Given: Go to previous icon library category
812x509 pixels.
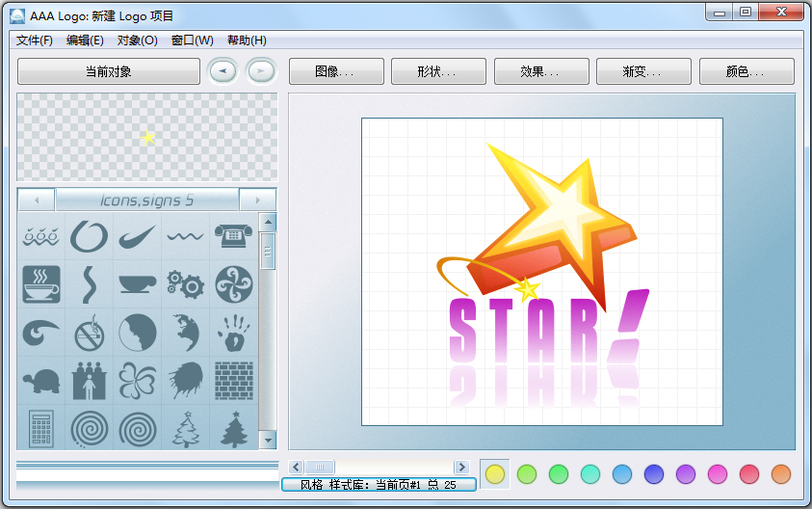Looking at the screenshot, I should [37, 200].
